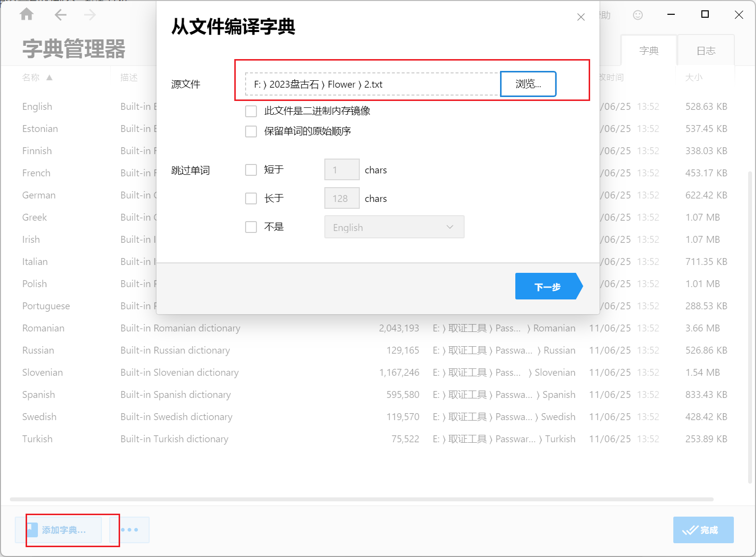Sort by name column arrow
Image resolution: width=756 pixels, height=557 pixels.
pos(49,78)
